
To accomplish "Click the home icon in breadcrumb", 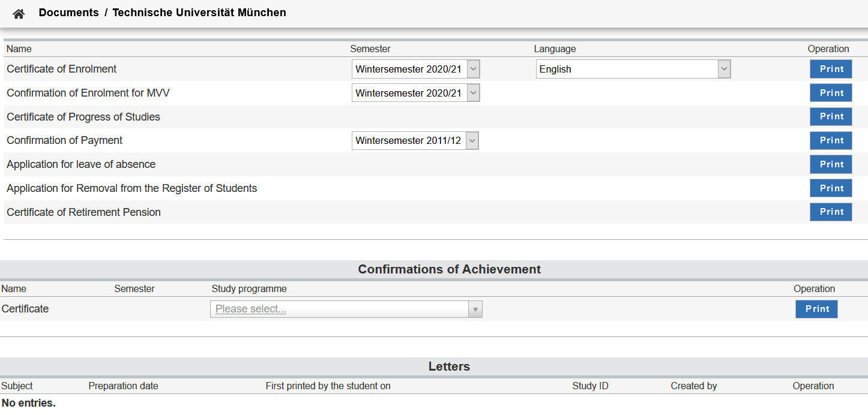I will point(19,14).
